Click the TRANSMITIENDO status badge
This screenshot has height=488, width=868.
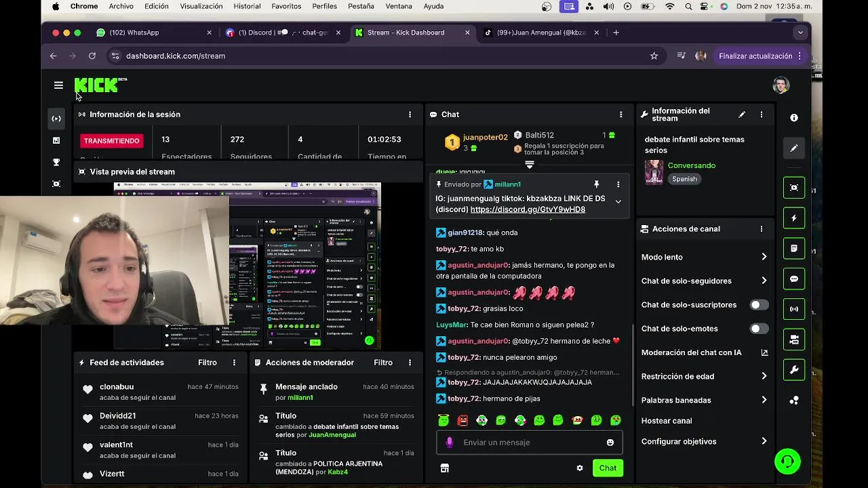pos(111,141)
